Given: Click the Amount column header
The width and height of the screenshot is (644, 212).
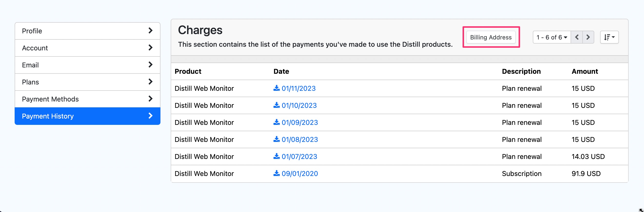Looking at the screenshot, I should click(585, 71).
